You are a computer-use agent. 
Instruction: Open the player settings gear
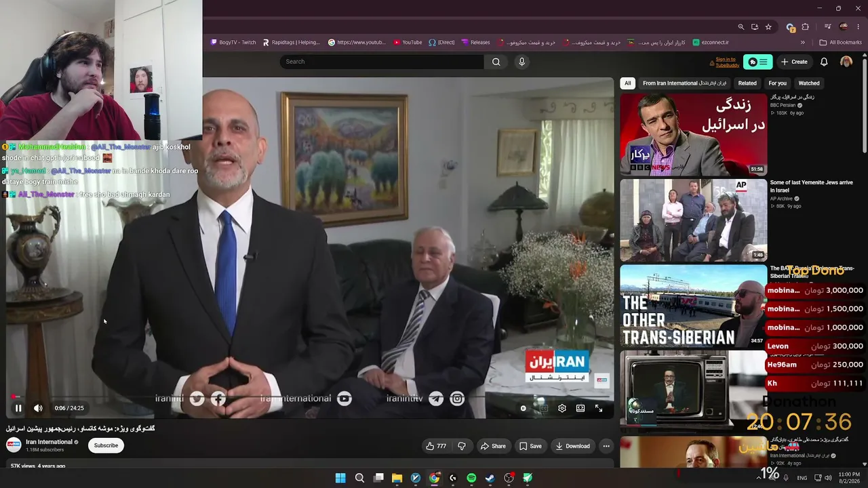(562, 408)
